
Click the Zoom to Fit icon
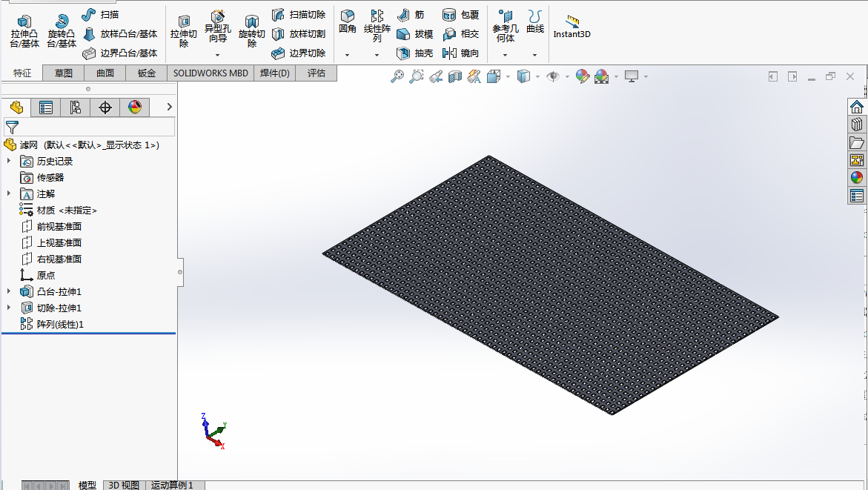[x=397, y=76]
